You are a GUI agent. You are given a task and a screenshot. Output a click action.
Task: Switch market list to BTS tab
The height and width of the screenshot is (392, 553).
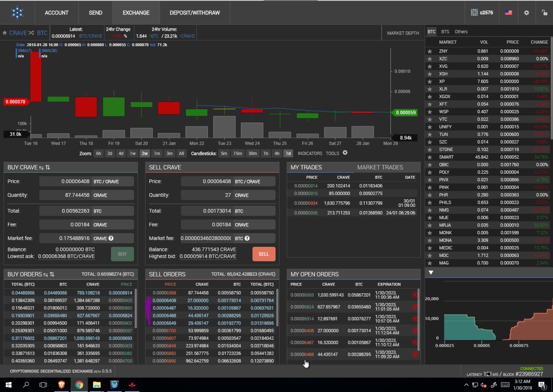coord(445,32)
